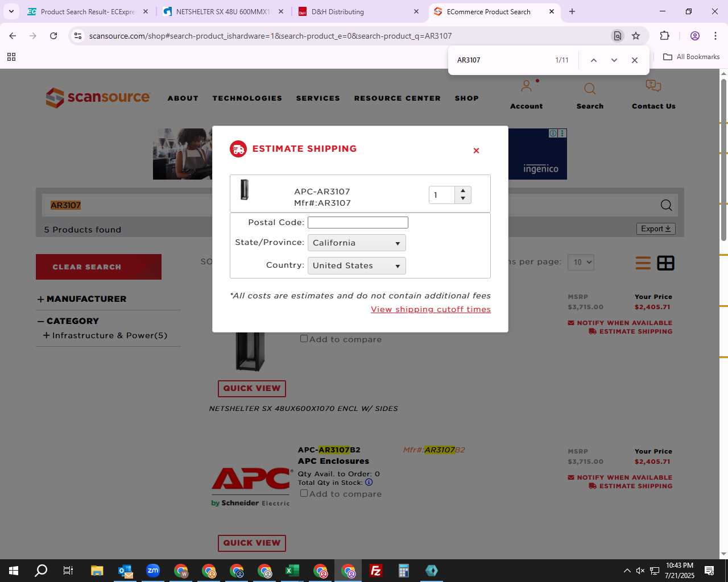Click the product search box magnifier icon

pos(666,205)
